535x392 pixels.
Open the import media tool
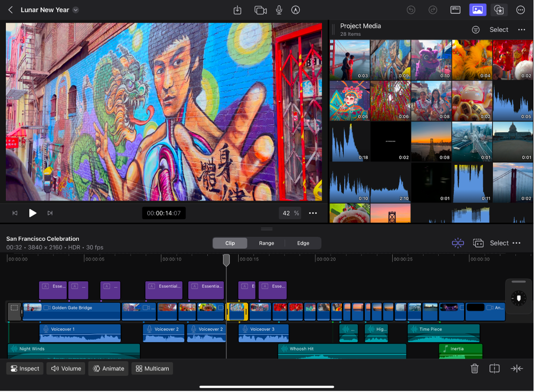(238, 10)
